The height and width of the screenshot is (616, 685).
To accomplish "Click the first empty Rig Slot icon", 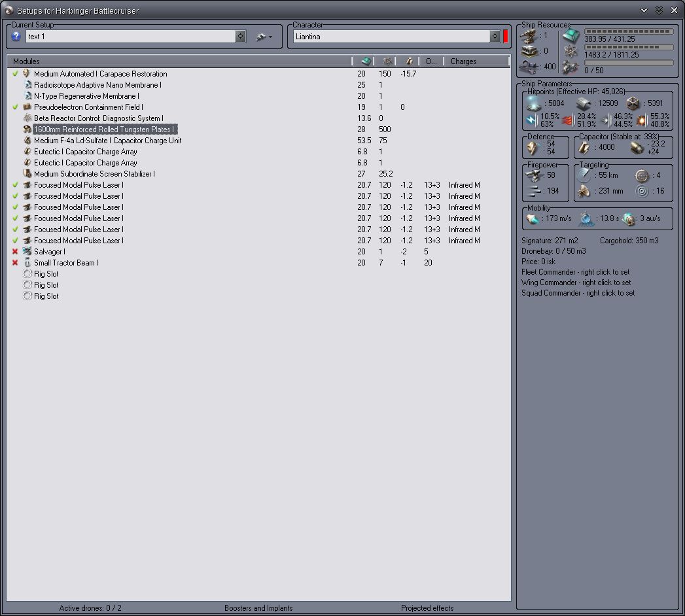I will pyautogui.click(x=27, y=274).
